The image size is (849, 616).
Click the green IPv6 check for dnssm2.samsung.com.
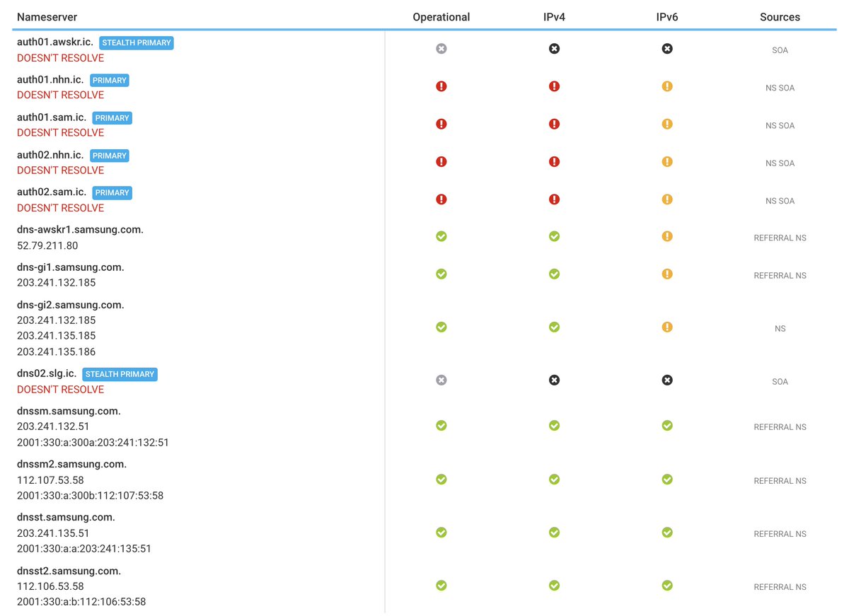click(x=667, y=480)
